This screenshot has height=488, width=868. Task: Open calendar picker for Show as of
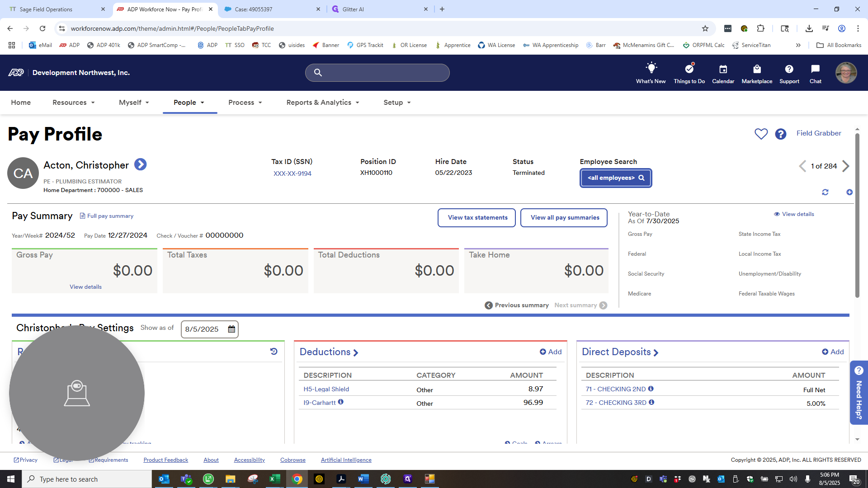pyautogui.click(x=231, y=329)
